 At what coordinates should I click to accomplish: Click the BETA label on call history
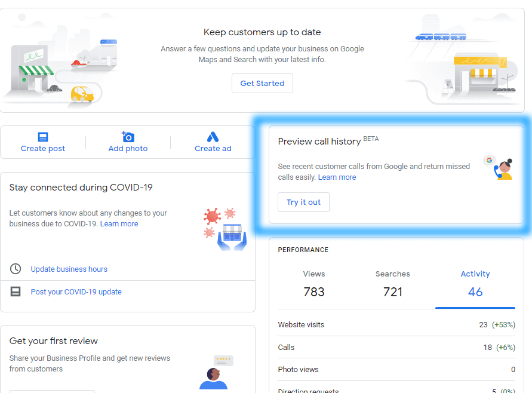[371, 138]
